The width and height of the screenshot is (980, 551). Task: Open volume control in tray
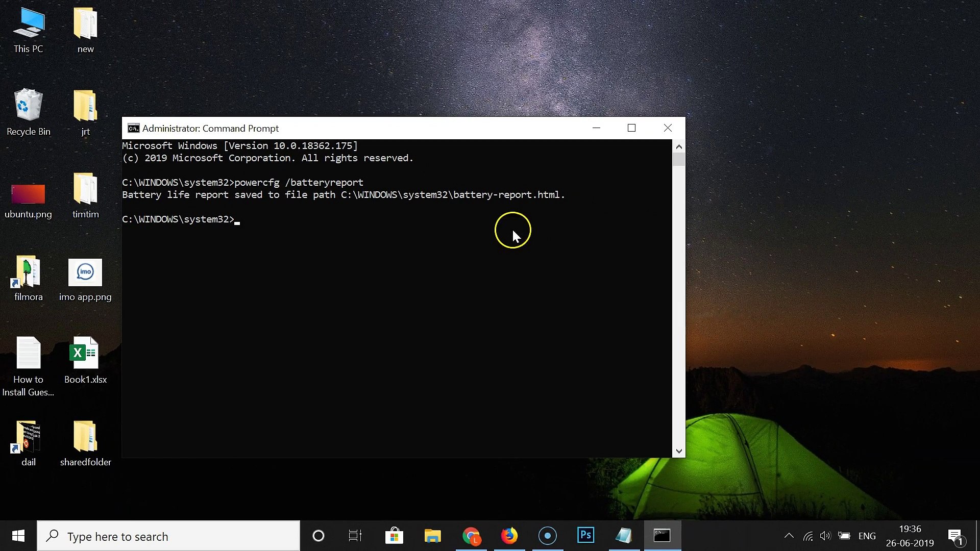[x=825, y=536]
